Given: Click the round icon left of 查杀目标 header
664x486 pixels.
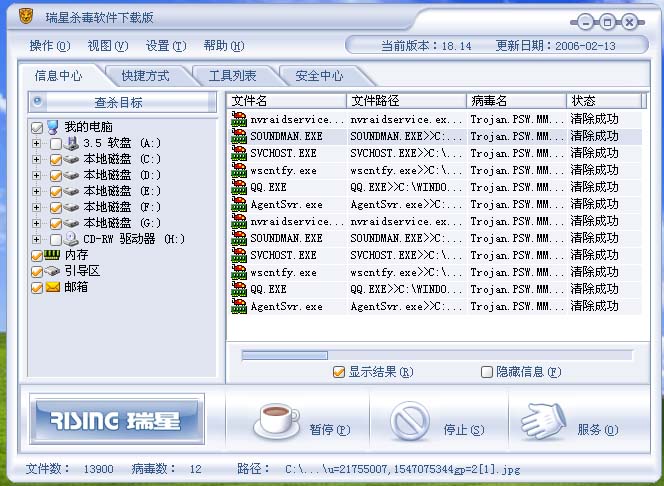Looking at the screenshot, I should [x=38, y=101].
